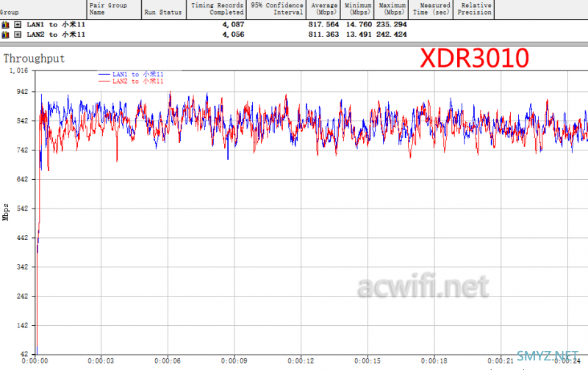Click average throughput value 817.564
This screenshot has width=588, height=370.
pyautogui.click(x=323, y=24)
